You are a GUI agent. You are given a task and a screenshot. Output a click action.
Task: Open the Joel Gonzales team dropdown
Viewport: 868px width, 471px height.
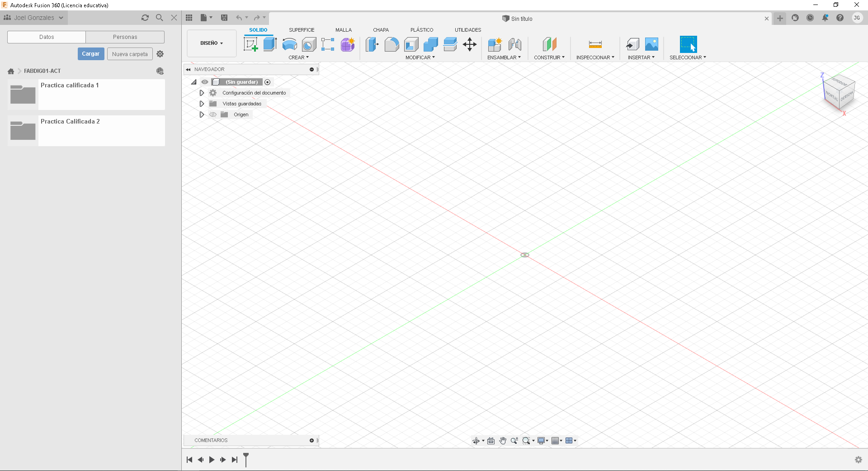coord(34,18)
